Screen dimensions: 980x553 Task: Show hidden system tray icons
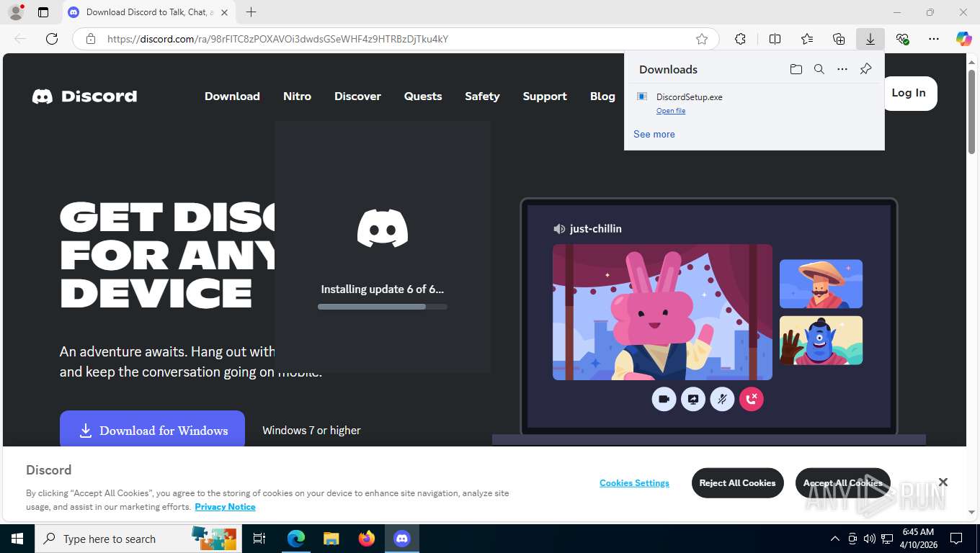coord(835,539)
